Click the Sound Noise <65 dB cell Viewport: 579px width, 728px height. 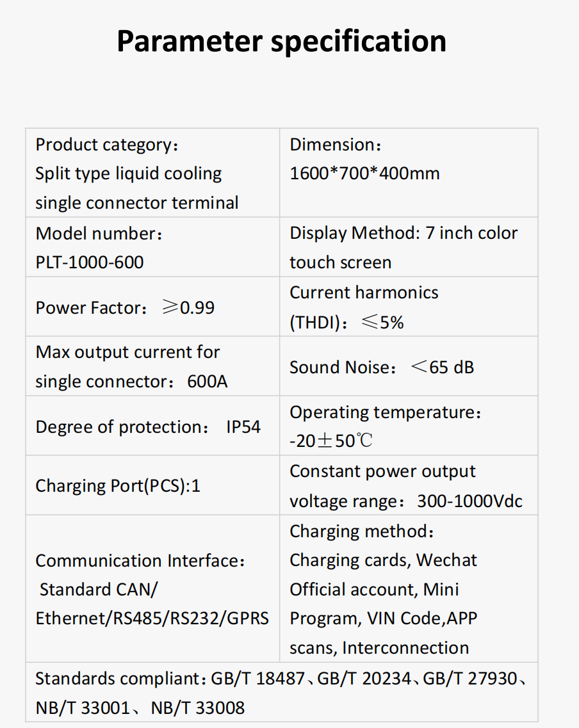pos(409,366)
